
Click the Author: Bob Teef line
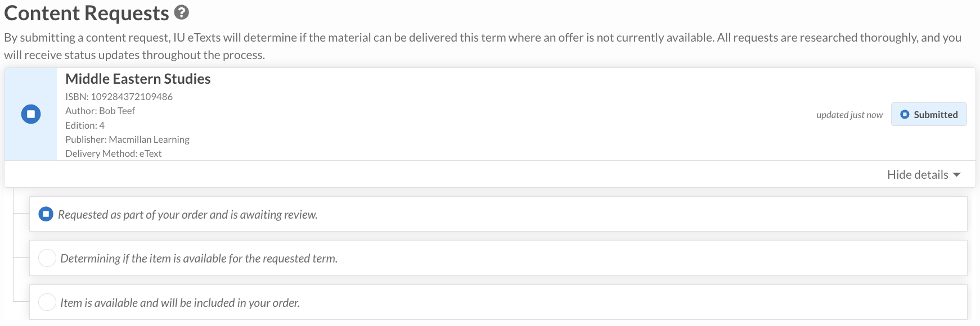pyautogui.click(x=100, y=111)
